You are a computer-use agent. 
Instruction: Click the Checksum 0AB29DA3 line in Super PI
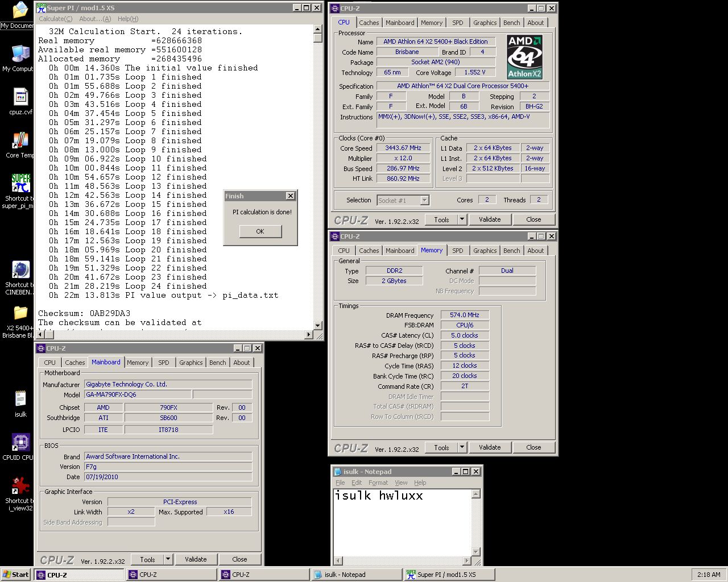pos(84,313)
